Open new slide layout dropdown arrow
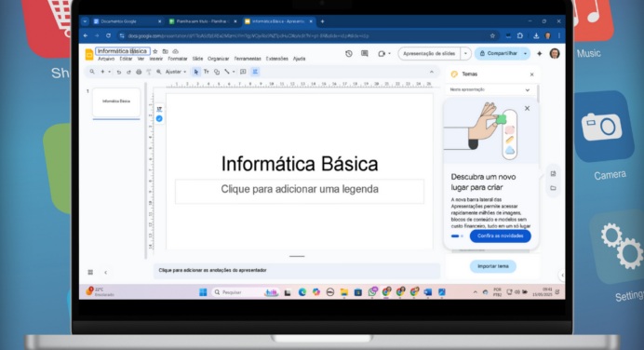The image size is (644, 350). pos(109,72)
